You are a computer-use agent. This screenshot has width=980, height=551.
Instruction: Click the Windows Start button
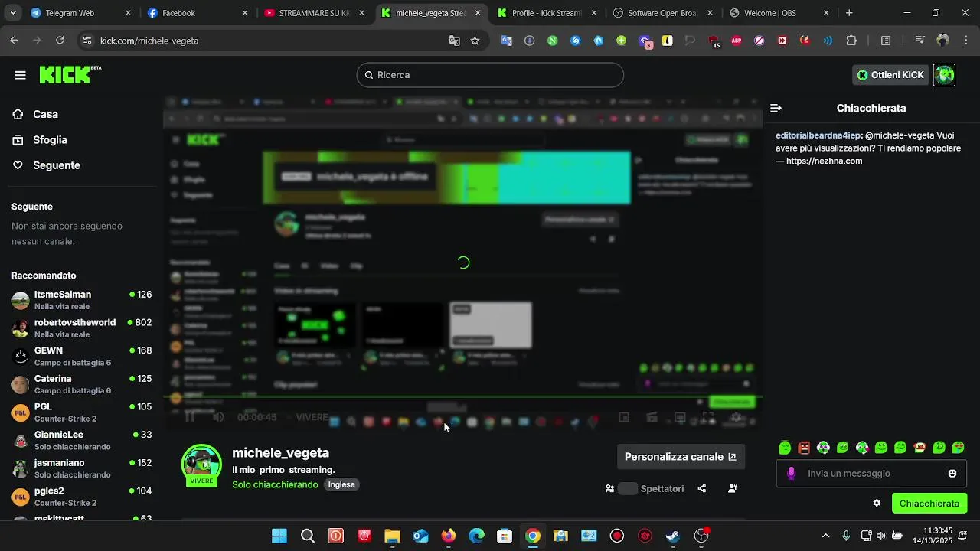pyautogui.click(x=279, y=536)
